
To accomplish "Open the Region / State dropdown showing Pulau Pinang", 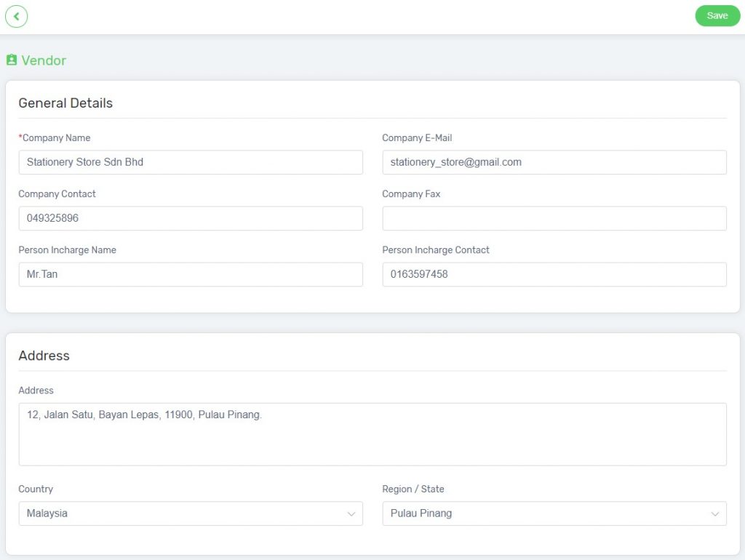I will coord(554,513).
